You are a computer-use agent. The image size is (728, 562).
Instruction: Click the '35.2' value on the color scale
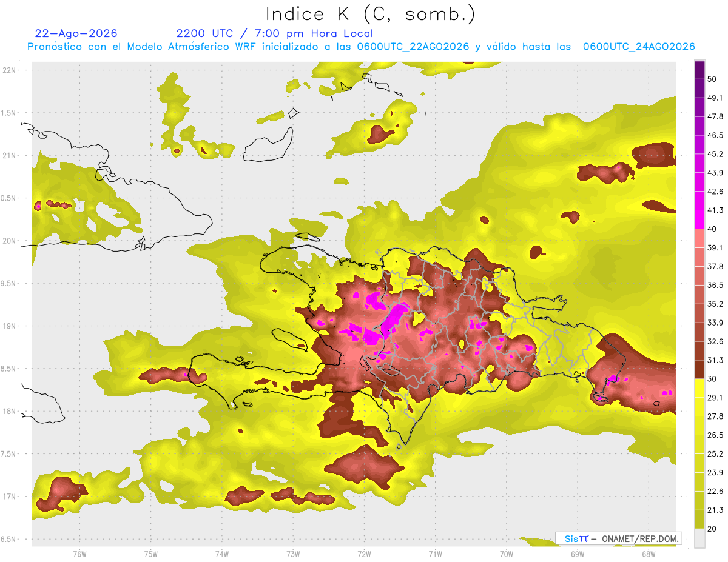click(x=715, y=304)
